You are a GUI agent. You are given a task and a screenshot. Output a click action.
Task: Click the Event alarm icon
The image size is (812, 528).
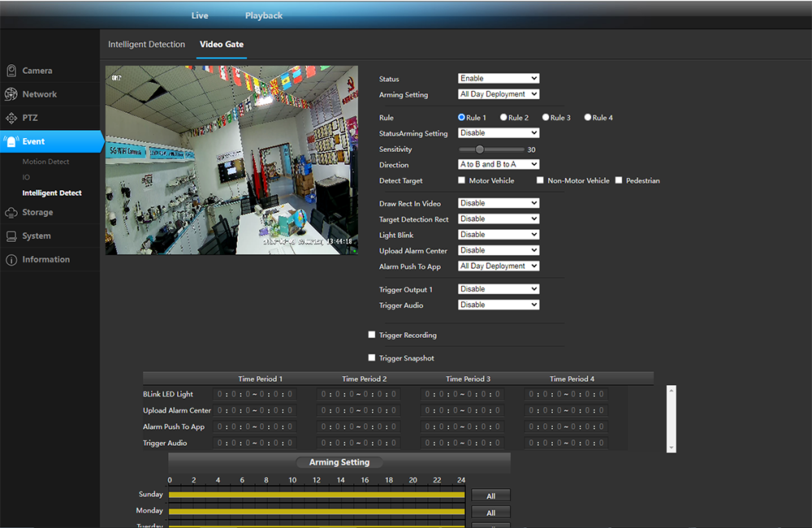point(11,141)
